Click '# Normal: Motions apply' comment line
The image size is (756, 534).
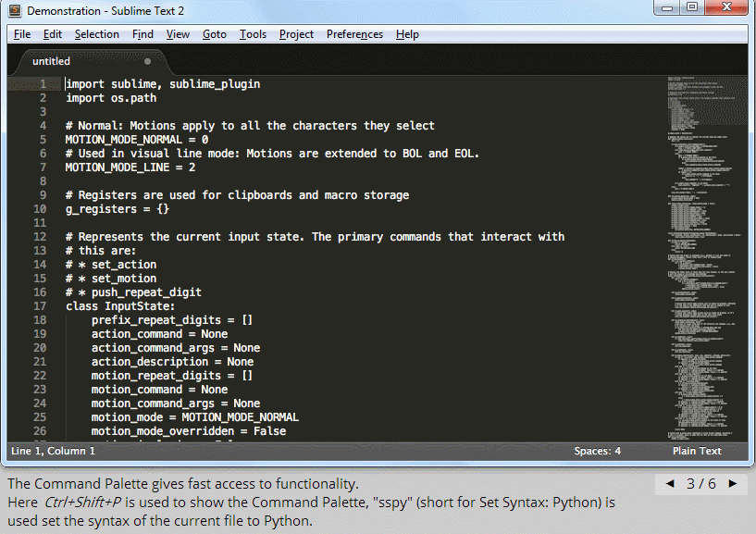coord(250,126)
